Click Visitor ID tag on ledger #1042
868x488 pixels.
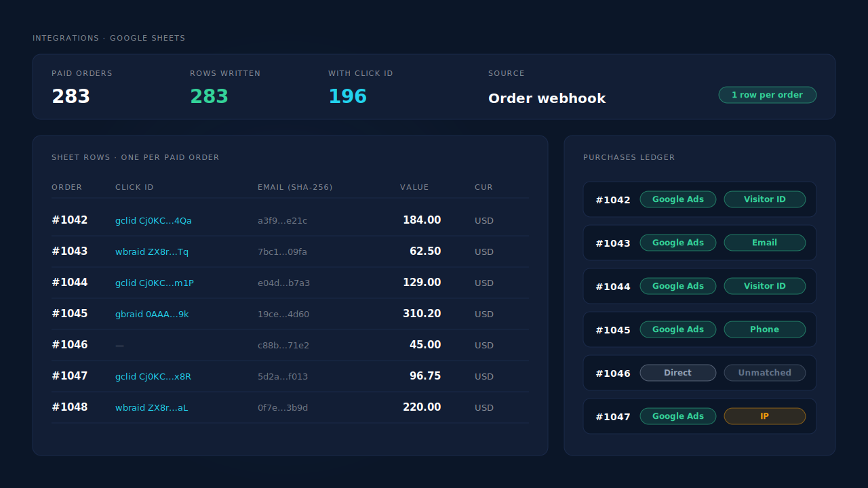coord(765,199)
